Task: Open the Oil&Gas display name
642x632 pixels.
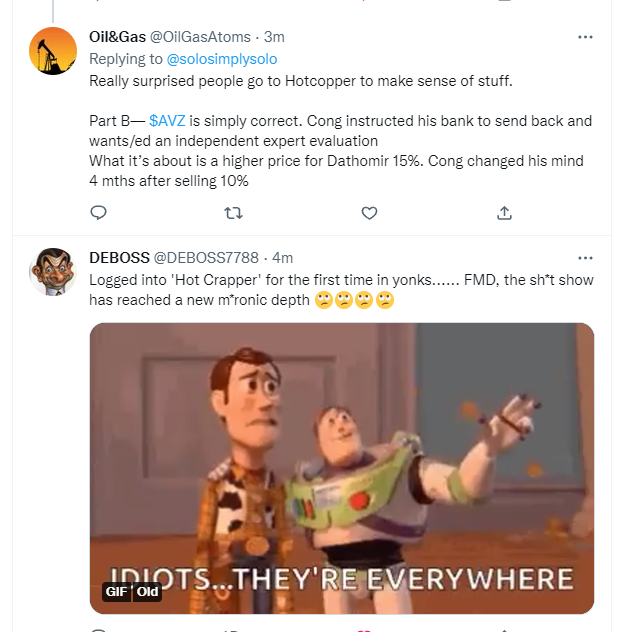Action: coord(117,37)
